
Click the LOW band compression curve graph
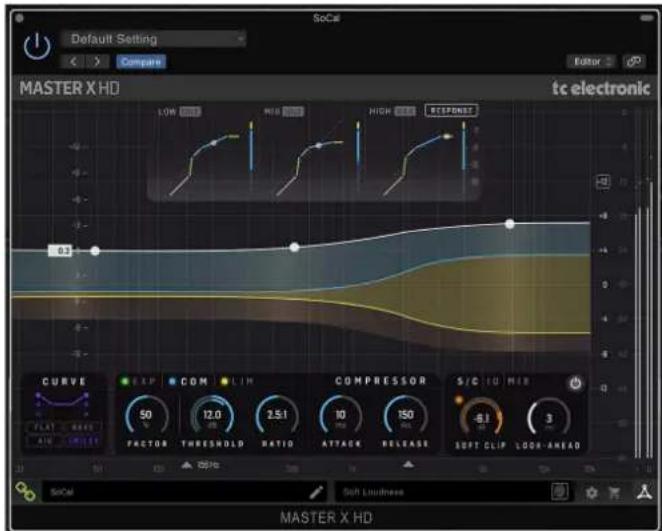[x=204, y=164]
